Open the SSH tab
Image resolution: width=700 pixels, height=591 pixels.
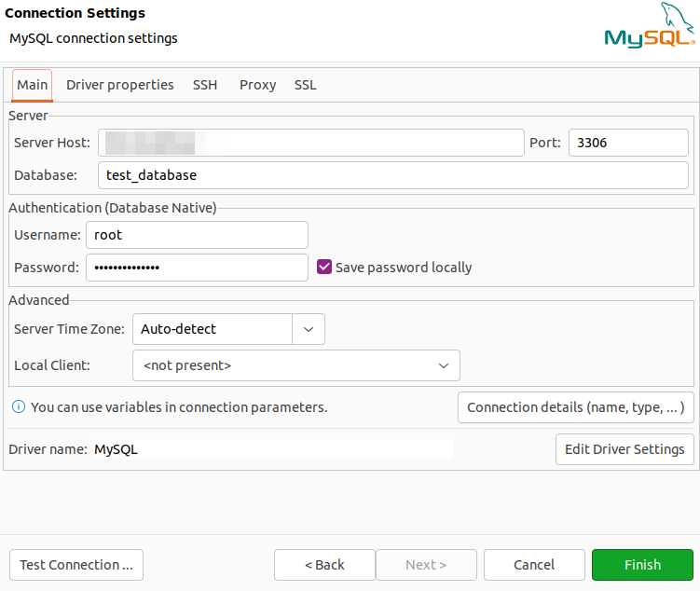tap(205, 85)
